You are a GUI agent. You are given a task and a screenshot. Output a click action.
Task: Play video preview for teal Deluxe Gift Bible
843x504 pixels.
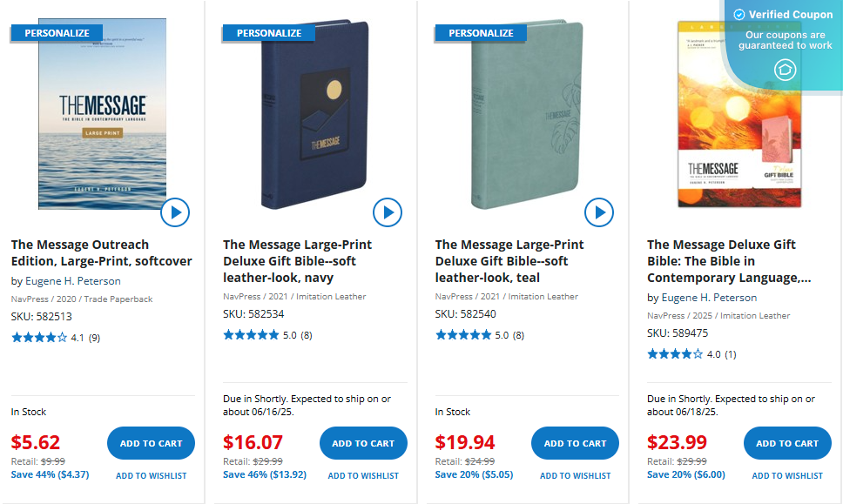tap(599, 212)
